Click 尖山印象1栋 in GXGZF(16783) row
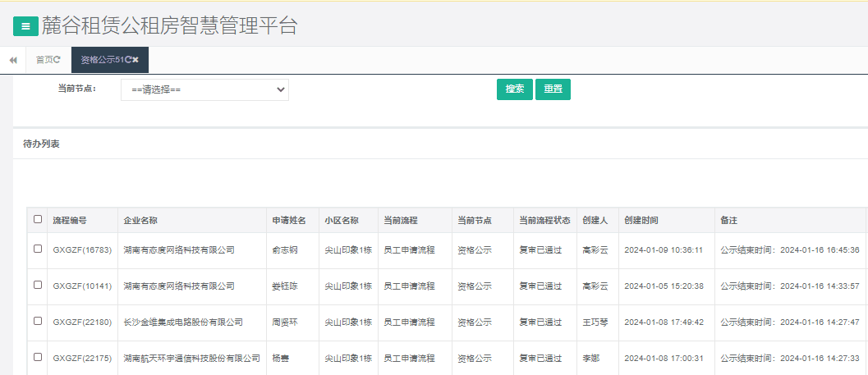Image resolution: width=868 pixels, height=375 pixels. 348,250
